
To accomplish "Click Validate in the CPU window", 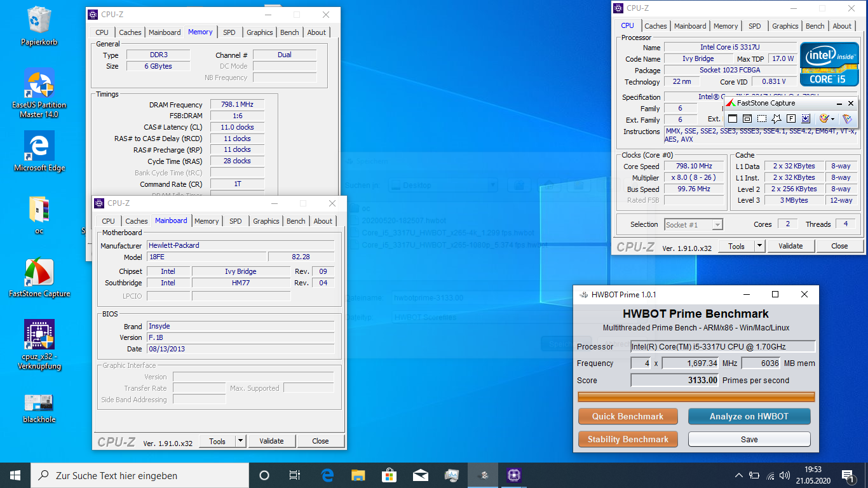I will point(790,246).
